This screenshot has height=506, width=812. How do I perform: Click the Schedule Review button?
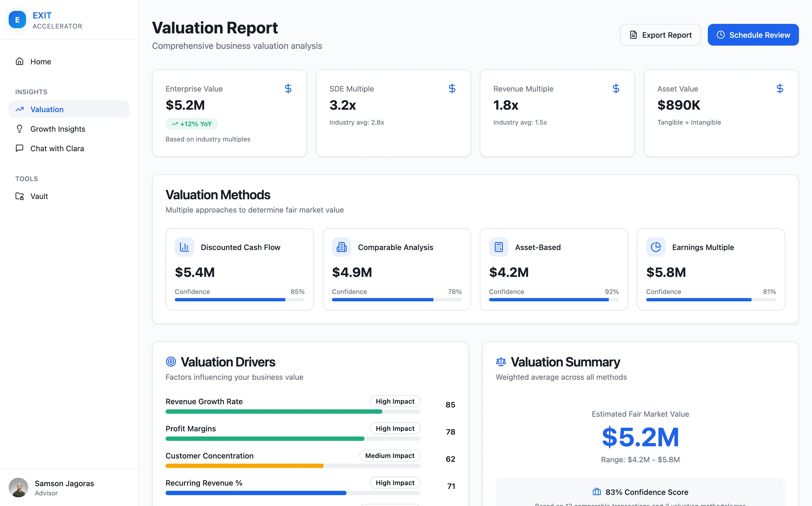point(753,34)
